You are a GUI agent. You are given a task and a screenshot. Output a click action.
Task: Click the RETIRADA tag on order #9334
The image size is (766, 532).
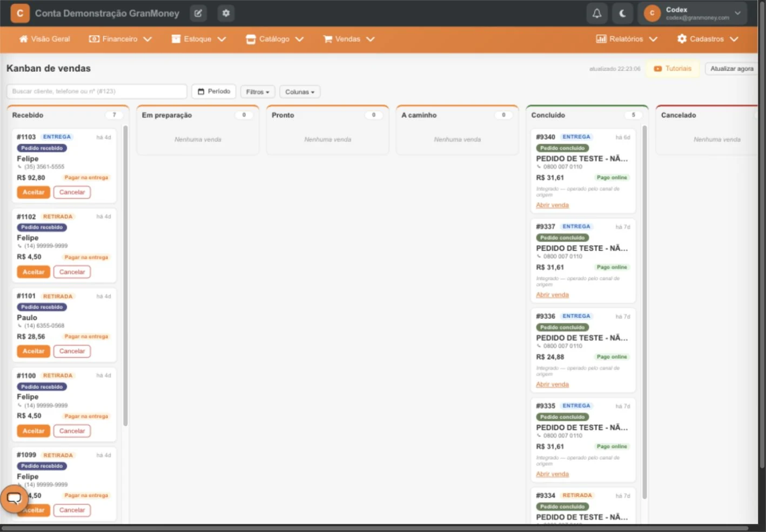pos(577,495)
